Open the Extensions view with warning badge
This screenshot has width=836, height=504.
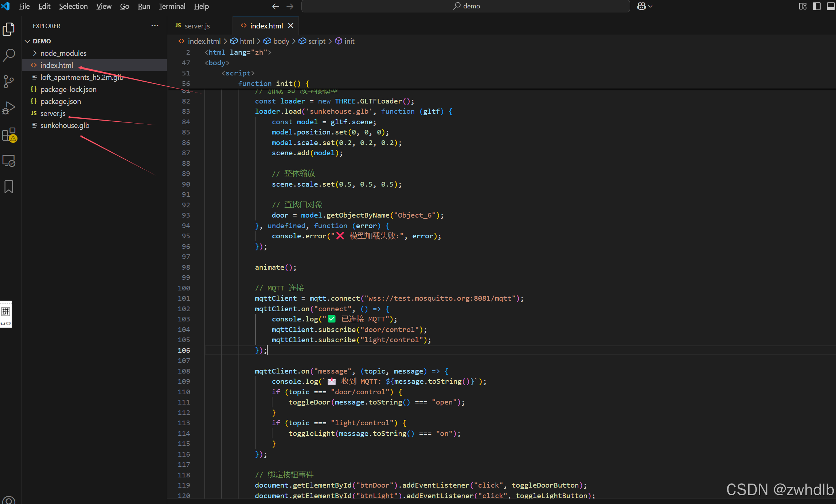(x=9, y=134)
